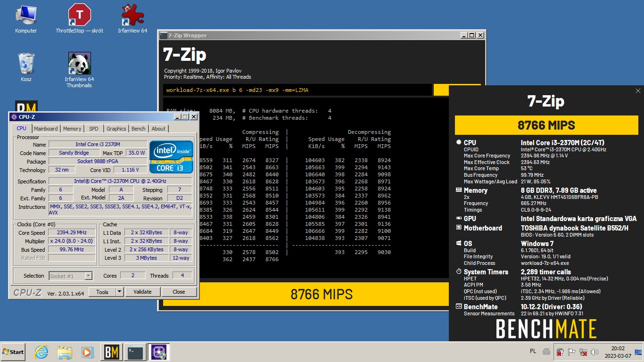This screenshot has width=644, height=362.
Task: Click the 7-Zip Wrapper title bar icon
Action: [163, 35]
